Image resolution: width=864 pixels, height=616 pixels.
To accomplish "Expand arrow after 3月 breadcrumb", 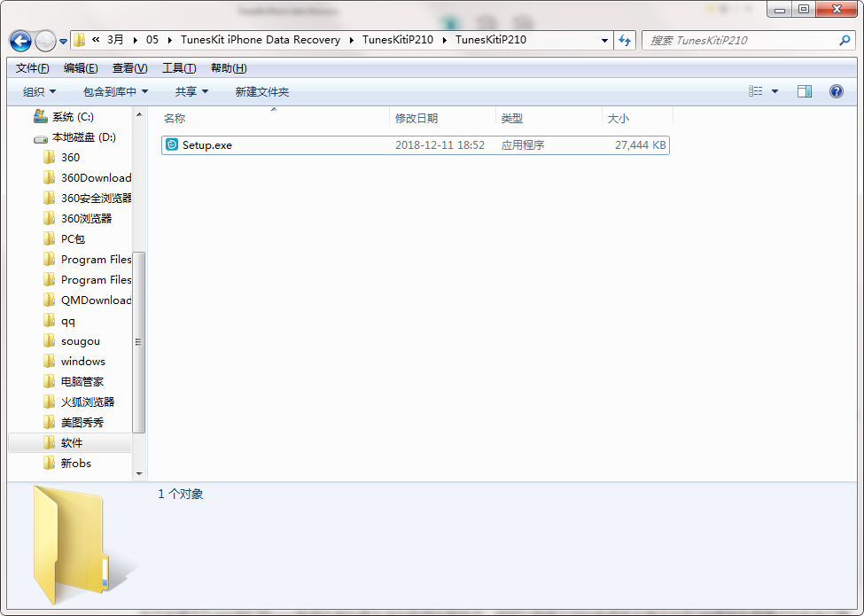I will click(135, 40).
